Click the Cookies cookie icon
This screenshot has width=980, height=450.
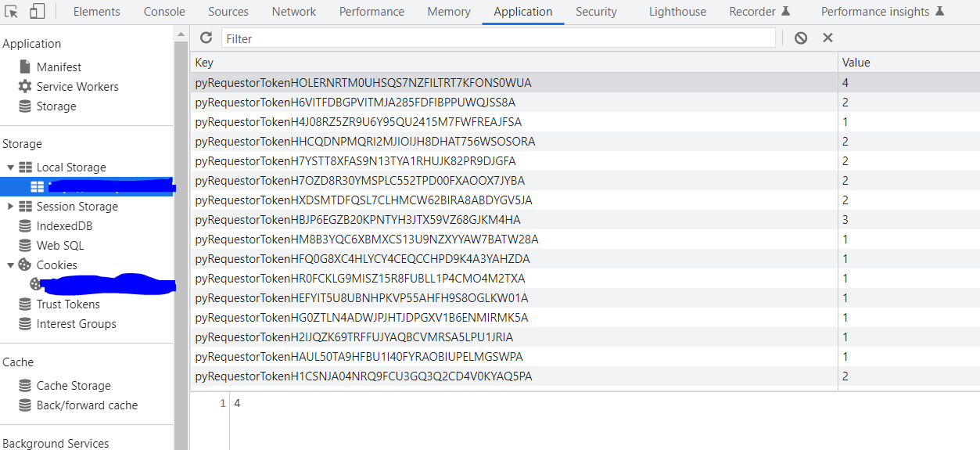[25, 265]
